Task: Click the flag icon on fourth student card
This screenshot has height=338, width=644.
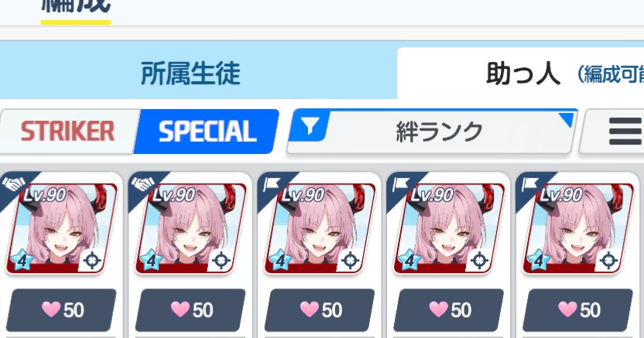Action: pos(400,184)
